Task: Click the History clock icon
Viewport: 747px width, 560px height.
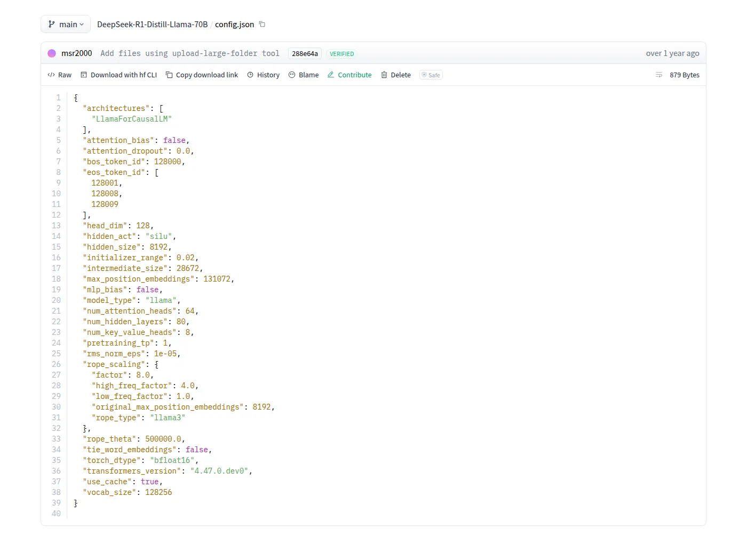Action: [x=250, y=75]
